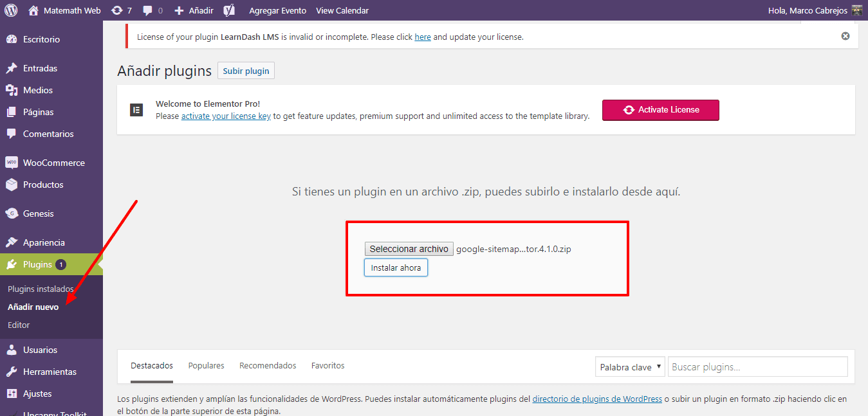Screen dimensions: 868x416
Task: Click the Páginas pages icon
Action: point(12,112)
